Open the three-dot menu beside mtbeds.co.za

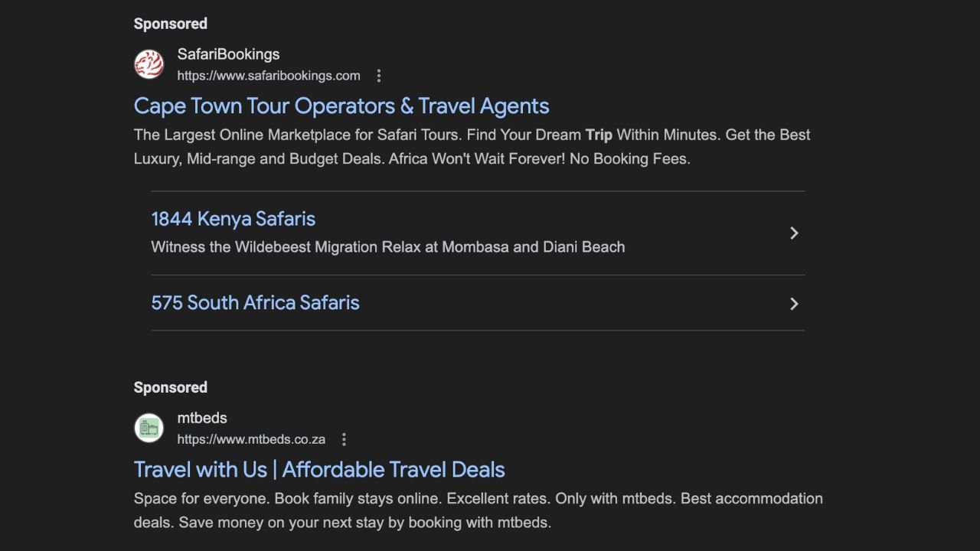[344, 439]
